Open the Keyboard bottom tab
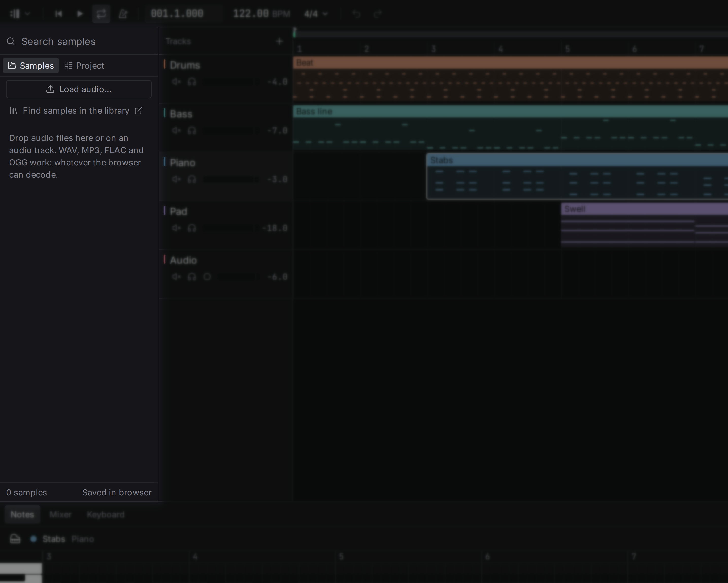The width and height of the screenshot is (728, 583). point(106,514)
